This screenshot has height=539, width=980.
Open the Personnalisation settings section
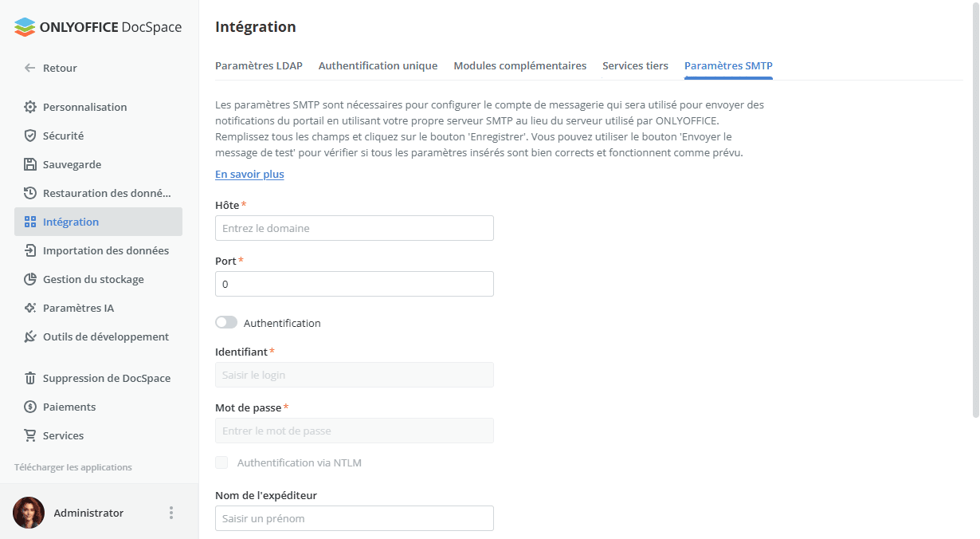pos(84,106)
